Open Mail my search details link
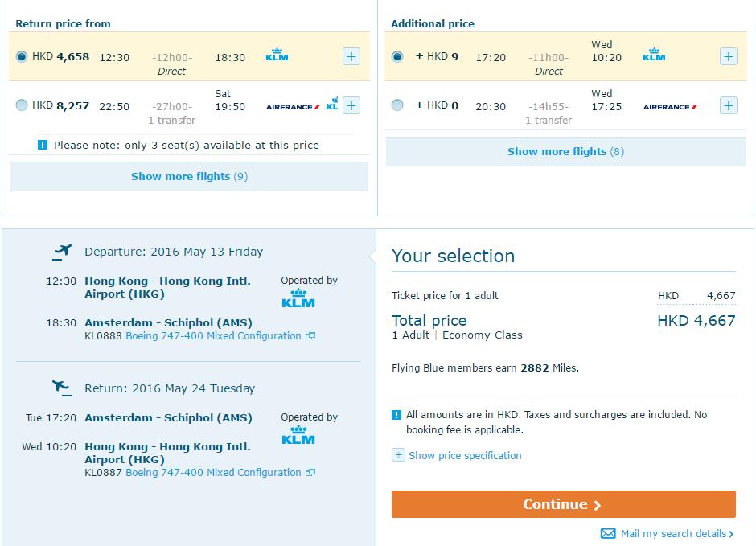 [x=672, y=533]
